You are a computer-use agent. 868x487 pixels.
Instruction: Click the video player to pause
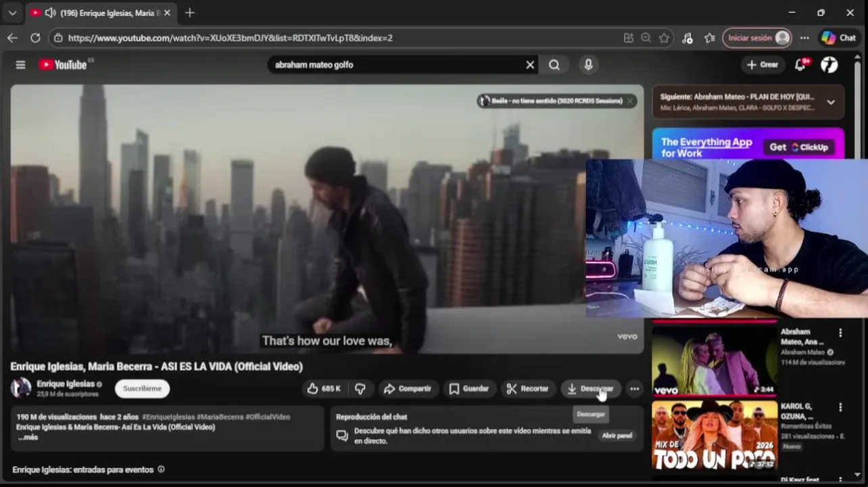[297, 218]
